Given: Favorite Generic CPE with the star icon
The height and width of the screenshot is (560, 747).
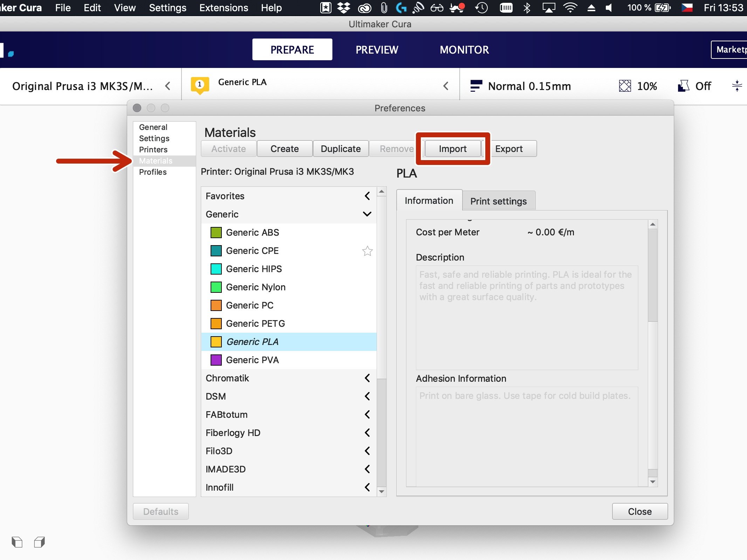Looking at the screenshot, I should coord(367,251).
